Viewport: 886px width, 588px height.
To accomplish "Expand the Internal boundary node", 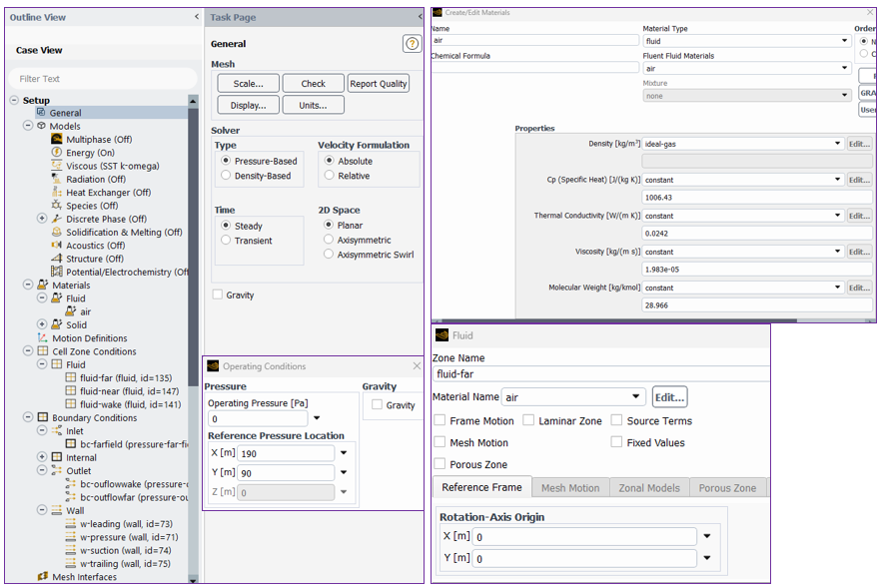I will [42, 456].
